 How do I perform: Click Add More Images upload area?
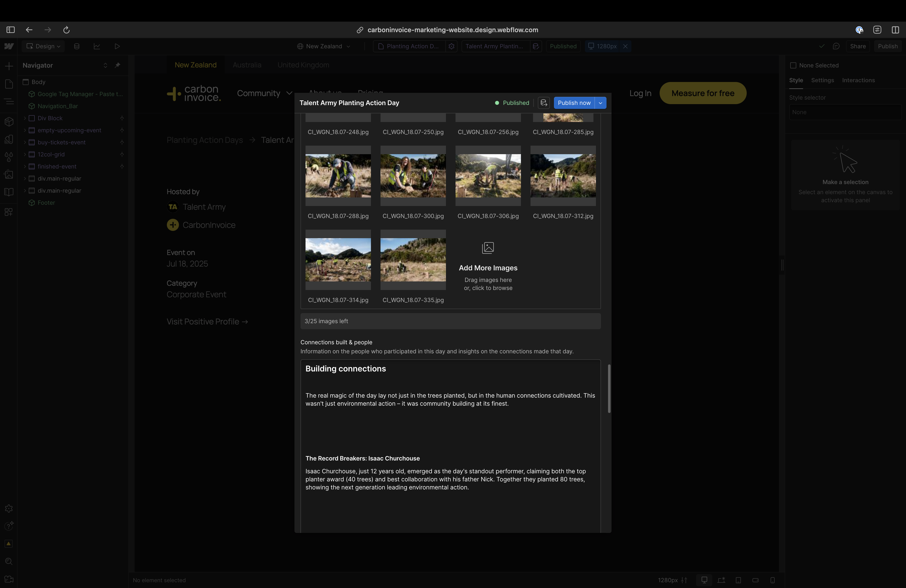point(488,267)
